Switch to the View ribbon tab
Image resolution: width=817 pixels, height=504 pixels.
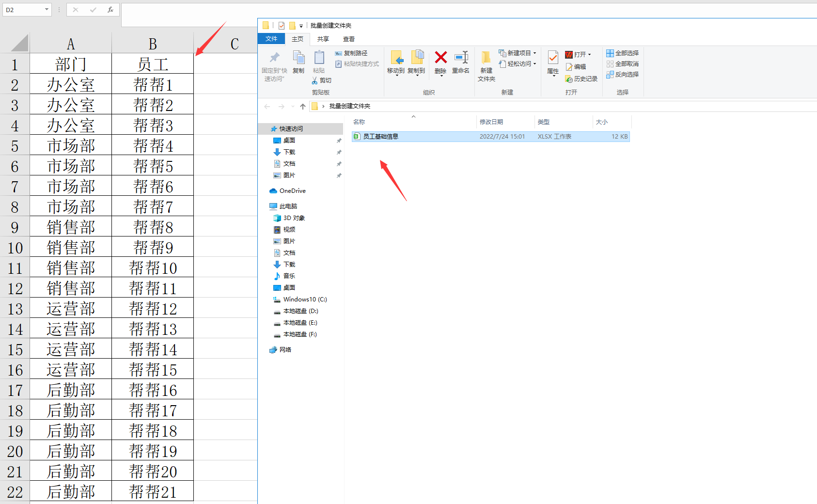click(x=349, y=39)
